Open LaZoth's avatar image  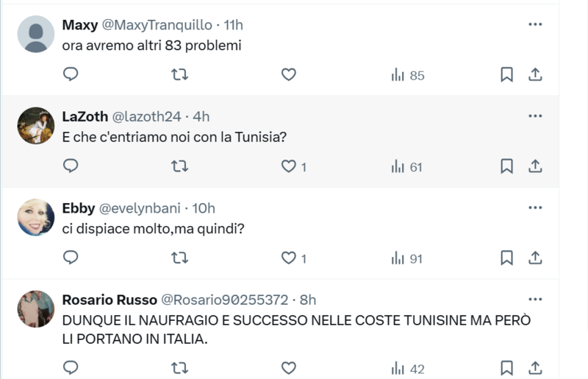click(x=36, y=125)
